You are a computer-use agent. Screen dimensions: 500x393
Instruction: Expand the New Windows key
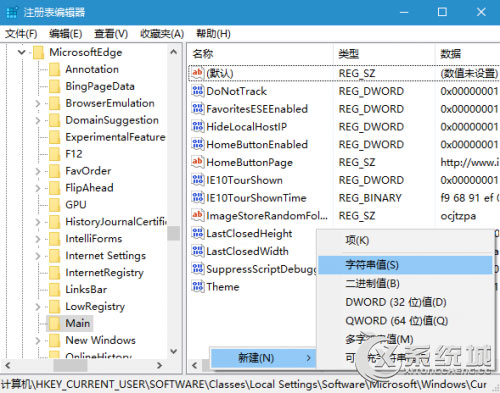tap(38, 341)
